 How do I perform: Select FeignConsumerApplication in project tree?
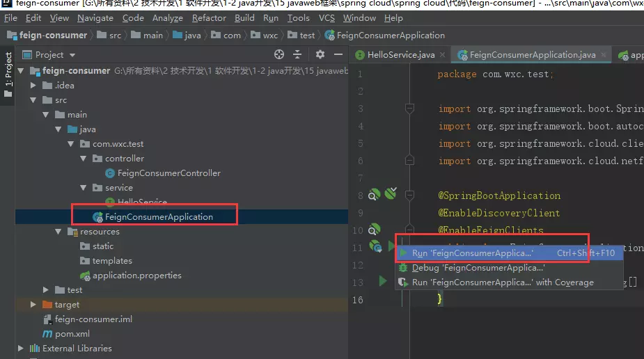(152, 217)
